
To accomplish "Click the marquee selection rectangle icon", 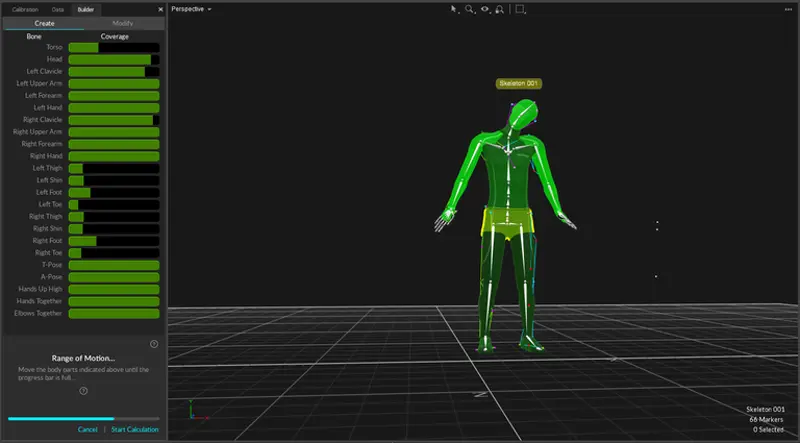I will [x=520, y=9].
